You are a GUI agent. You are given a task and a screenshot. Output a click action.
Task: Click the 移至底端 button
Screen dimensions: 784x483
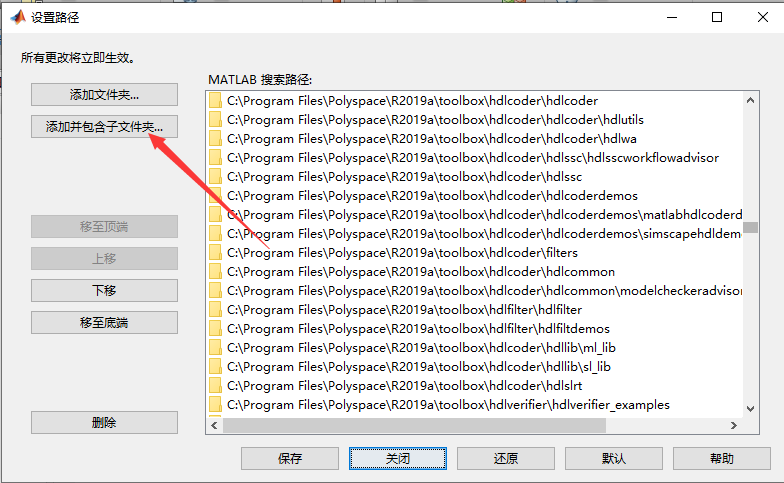104,322
